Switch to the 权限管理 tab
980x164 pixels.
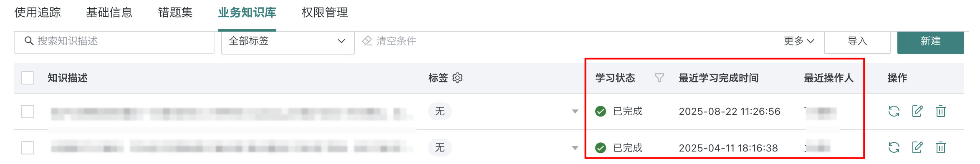[x=325, y=12]
